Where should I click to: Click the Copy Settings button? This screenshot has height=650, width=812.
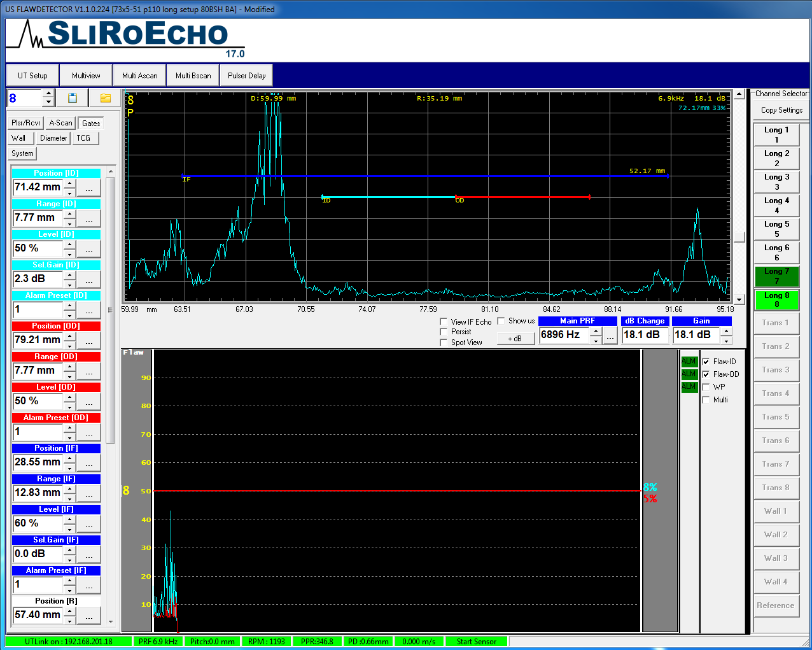tap(781, 110)
